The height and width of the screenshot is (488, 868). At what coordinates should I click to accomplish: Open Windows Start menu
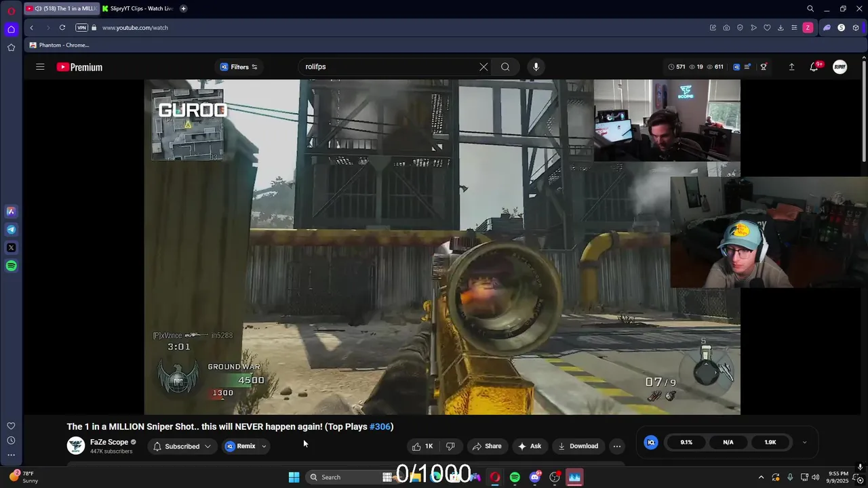coord(294,477)
